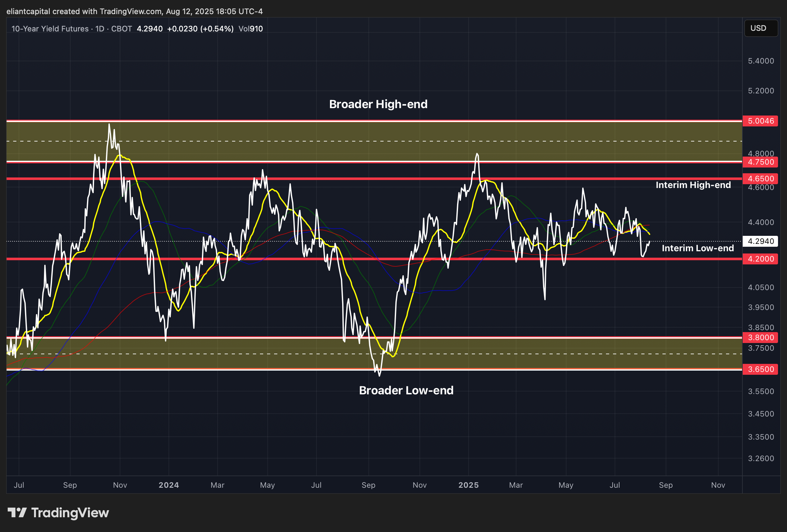Viewport: 787px width, 532px height.
Task: Click the TradingView logo icon
Action: 17,513
